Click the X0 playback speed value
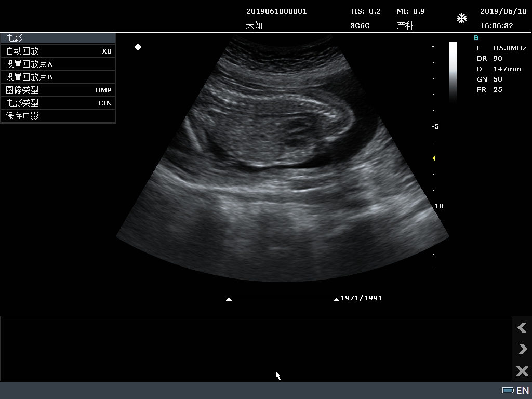The height and width of the screenshot is (399, 532). pos(107,51)
